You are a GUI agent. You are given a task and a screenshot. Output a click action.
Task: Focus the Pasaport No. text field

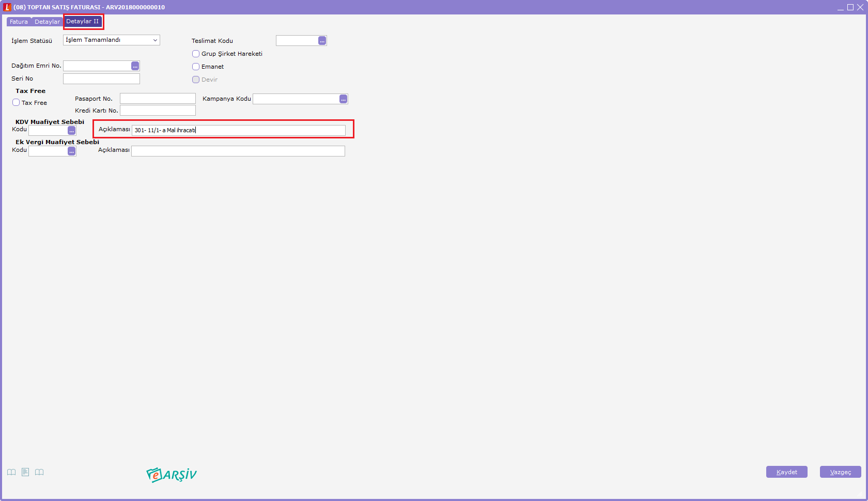coord(158,99)
